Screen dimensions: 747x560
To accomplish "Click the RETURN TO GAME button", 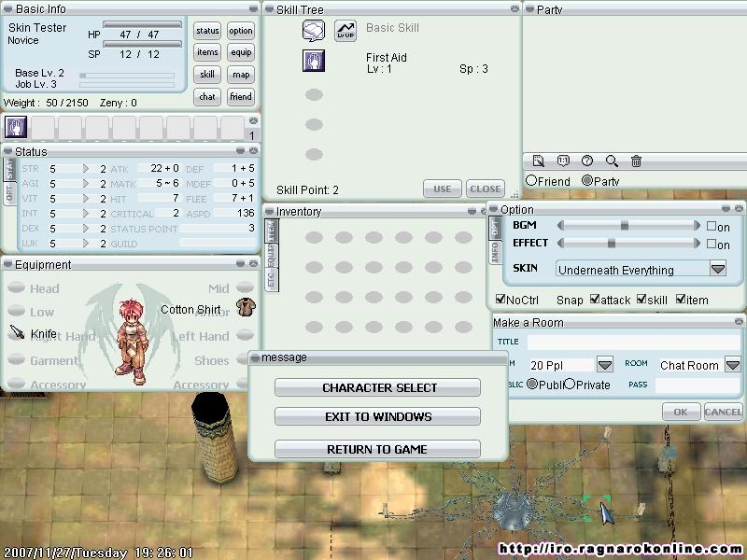I will point(378,449).
